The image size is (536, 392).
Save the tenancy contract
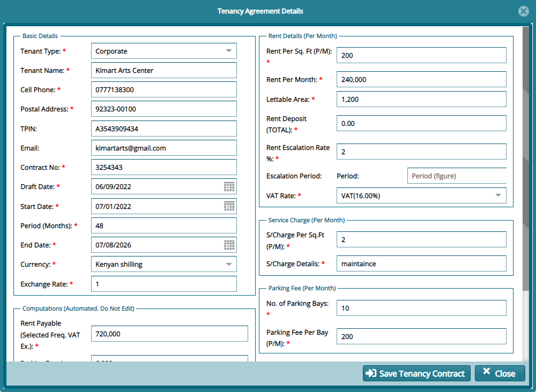click(416, 373)
